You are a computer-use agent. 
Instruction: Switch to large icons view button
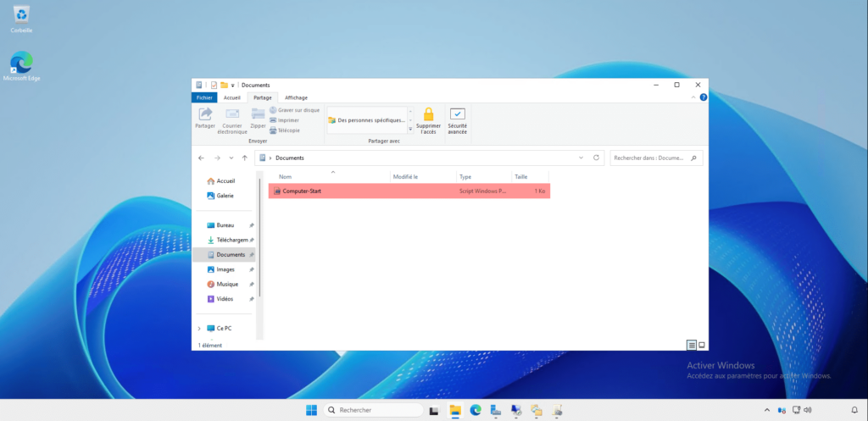click(x=701, y=346)
